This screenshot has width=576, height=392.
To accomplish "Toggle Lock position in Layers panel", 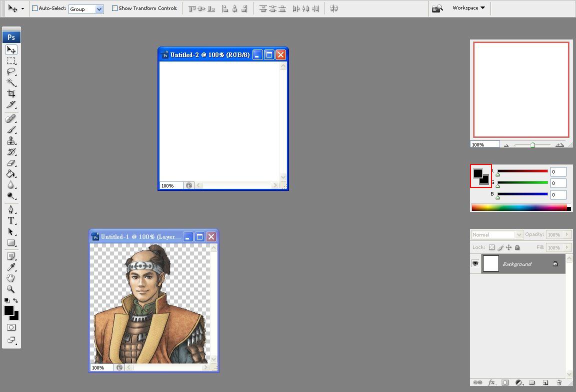I will (x=509, y=247).
